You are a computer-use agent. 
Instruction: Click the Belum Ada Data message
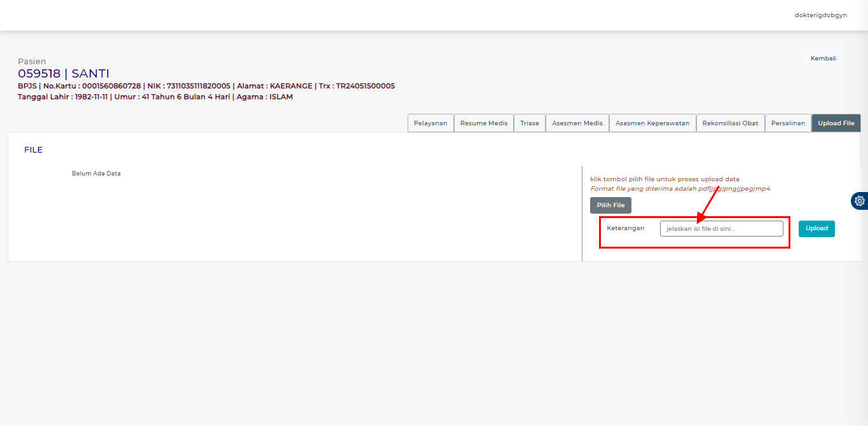pyautogui.click(x=96, y=174)
